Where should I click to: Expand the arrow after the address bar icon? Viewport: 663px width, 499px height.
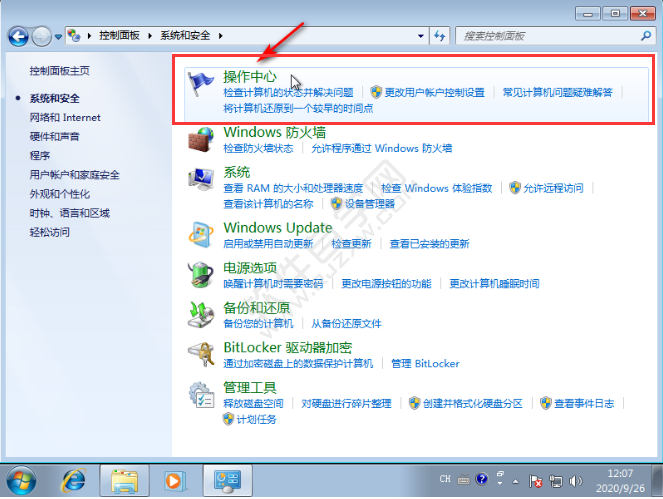coord(89,36)
